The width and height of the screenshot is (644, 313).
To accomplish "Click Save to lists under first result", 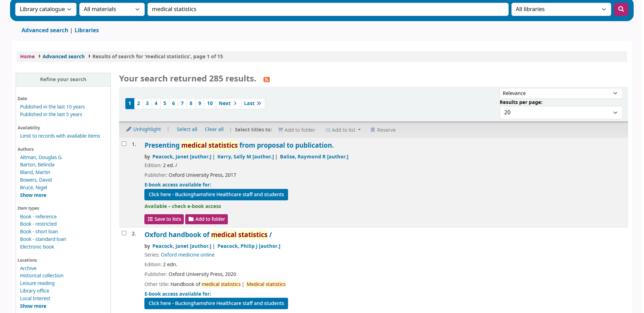I will (x=164, y=219).
